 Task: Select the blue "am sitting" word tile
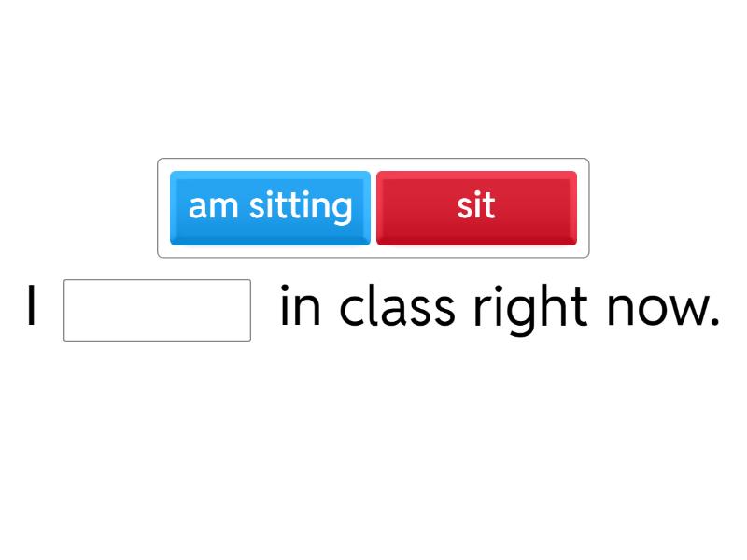coord(270,207)
